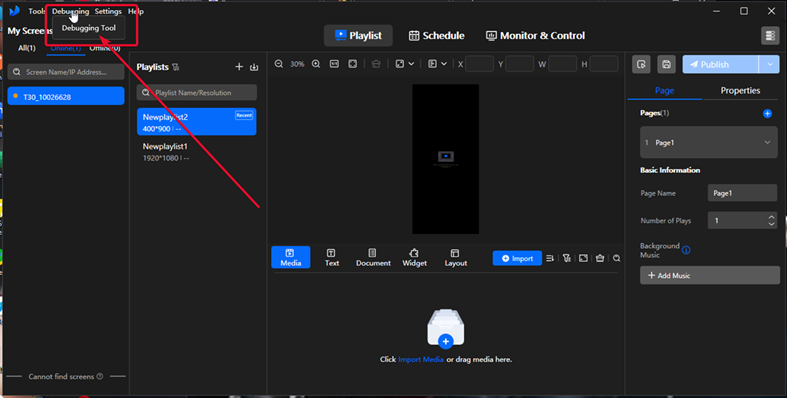Image resolution: width=787 pixels, height=398 pixels.
Task: Save the playlist with the floppy disk icon
Action: click(667, 64)
